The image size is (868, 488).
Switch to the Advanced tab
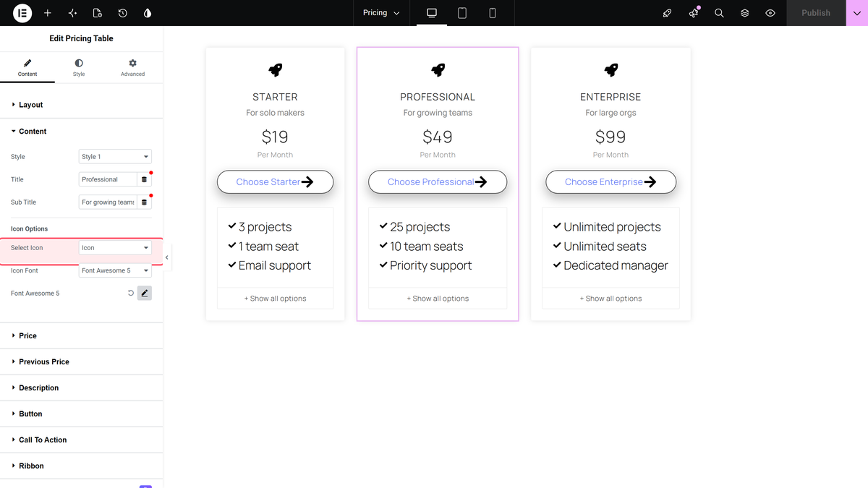(x=132, y=68)
